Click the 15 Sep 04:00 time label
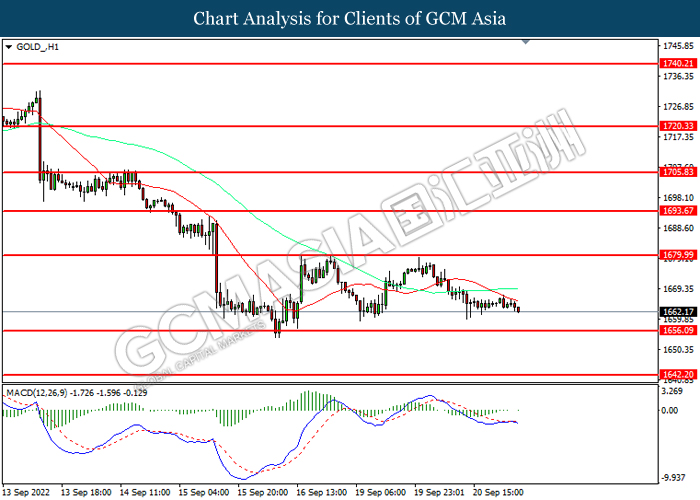 pos(204,493)
